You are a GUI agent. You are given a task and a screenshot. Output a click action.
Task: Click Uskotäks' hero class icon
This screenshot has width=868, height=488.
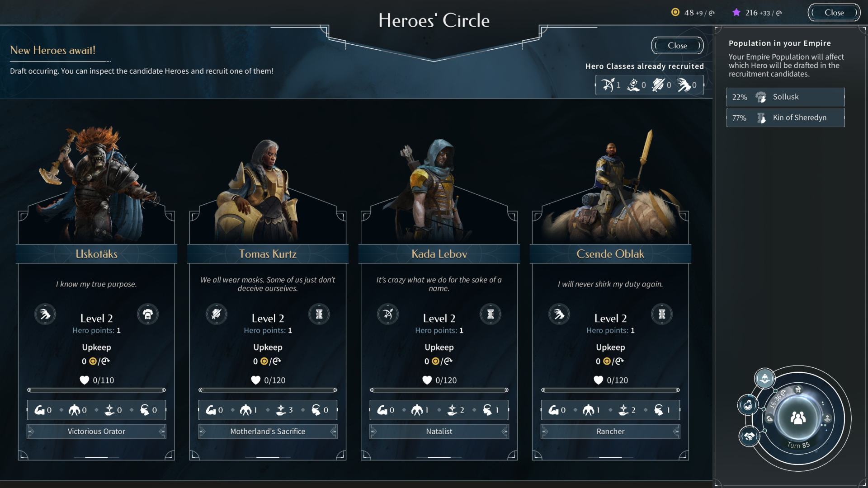(45, 314)
